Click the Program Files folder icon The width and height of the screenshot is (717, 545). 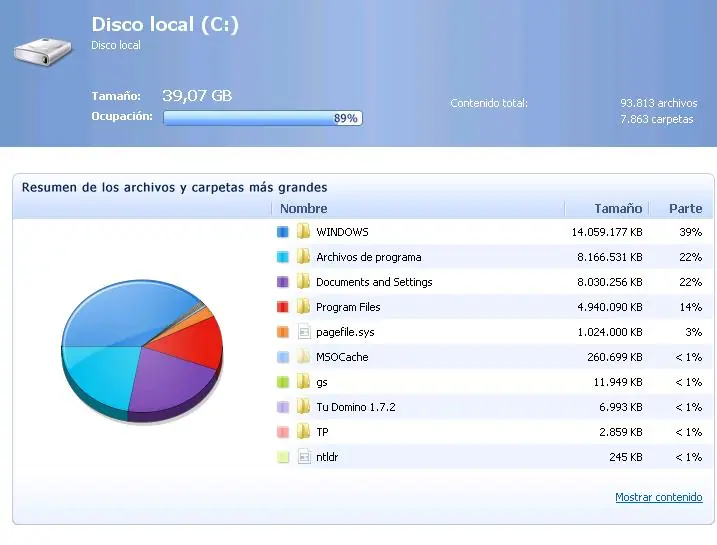tap(303, 306)
